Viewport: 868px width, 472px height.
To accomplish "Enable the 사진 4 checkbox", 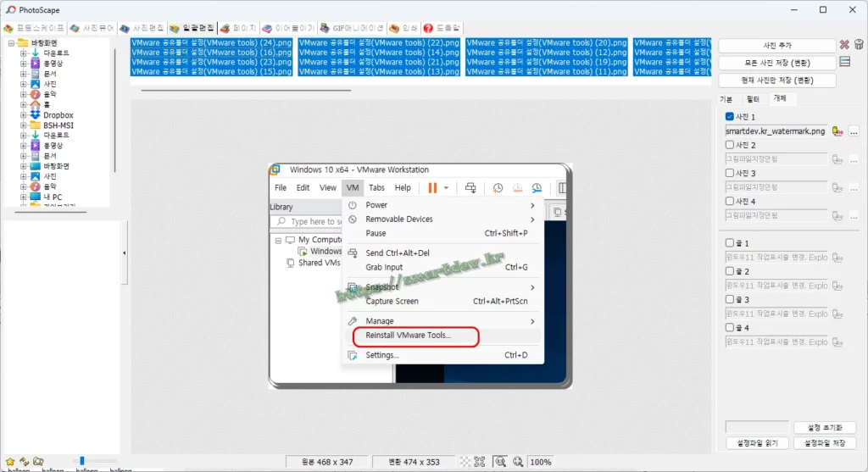I will coord(730,201).
